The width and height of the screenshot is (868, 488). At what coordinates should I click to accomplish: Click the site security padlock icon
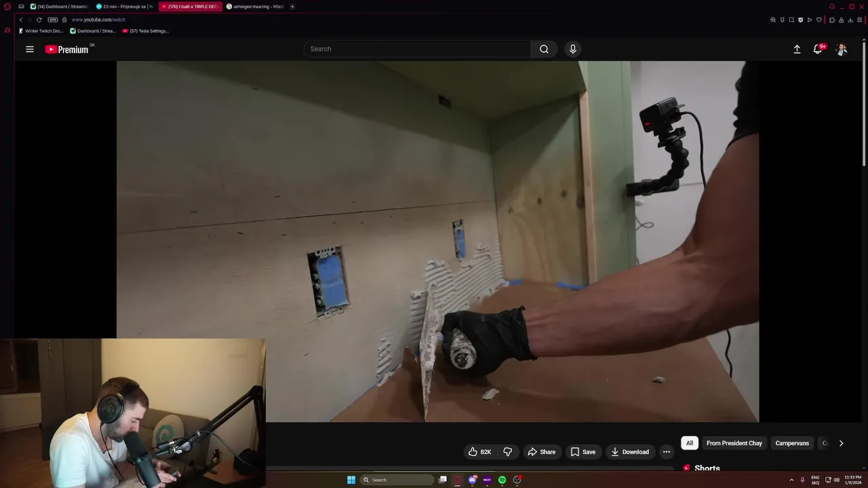pyautogui.click(x=64, y=20)
